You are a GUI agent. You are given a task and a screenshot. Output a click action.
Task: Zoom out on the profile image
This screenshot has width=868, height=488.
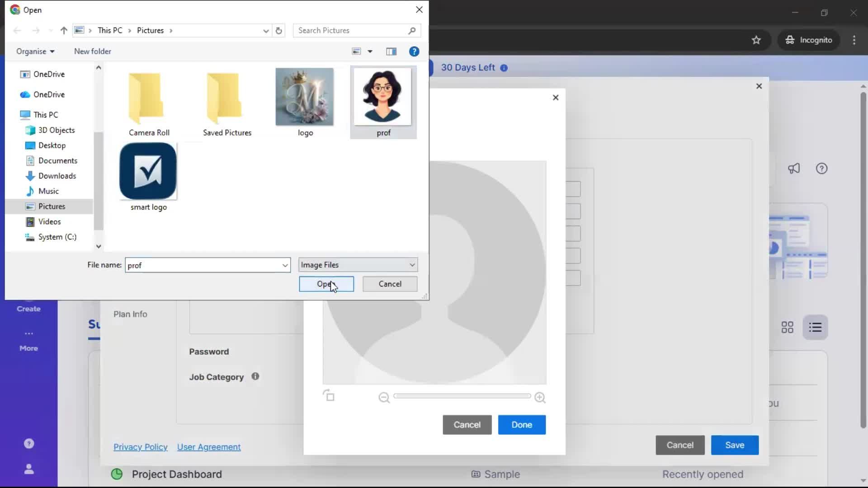coord(384,397)
